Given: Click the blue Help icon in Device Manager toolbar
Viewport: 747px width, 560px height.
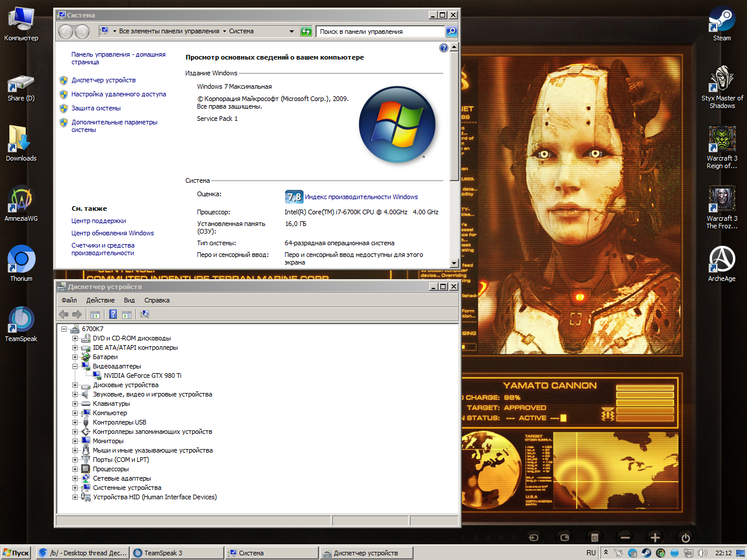Looking at the screenshot, I should (x=113, y=314).
